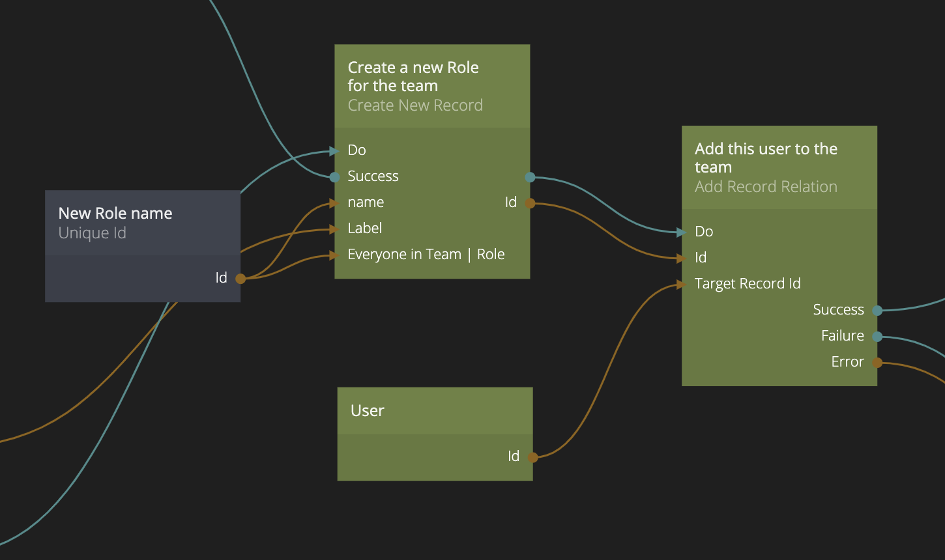Click the Id input arrow on Add Record Relation node
The image size is (945, 560).
682,259
